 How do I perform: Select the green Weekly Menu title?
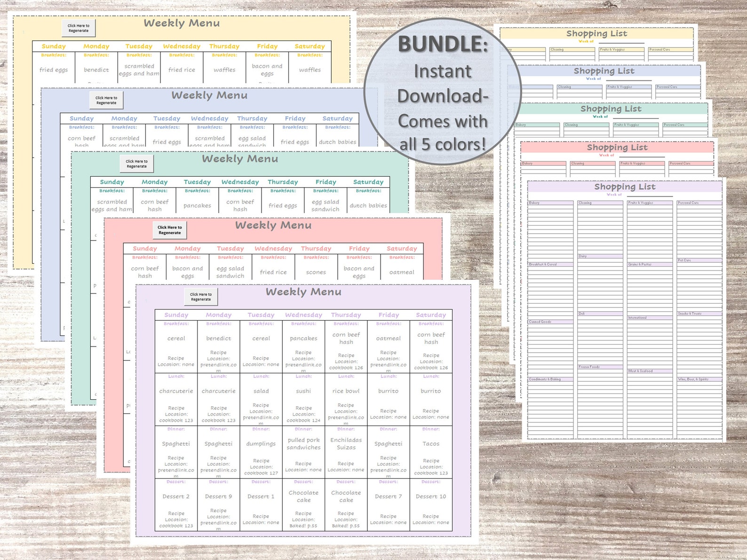[x=240, y=158]
